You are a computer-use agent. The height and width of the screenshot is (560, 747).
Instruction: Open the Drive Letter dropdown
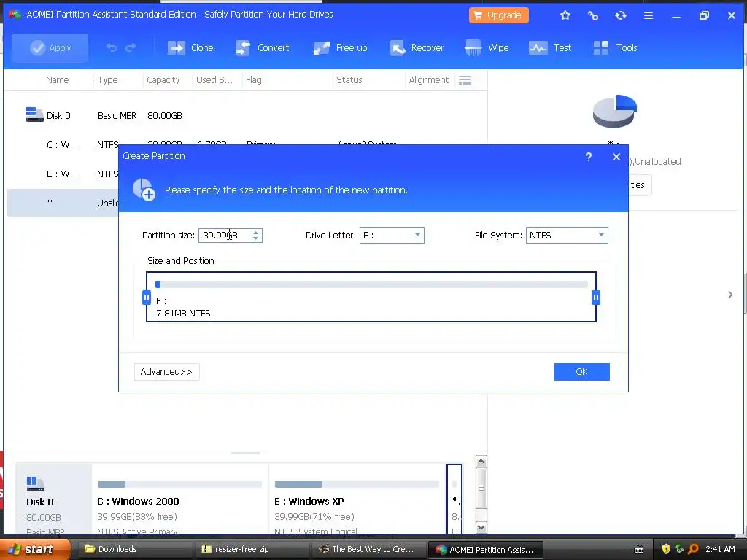pos(392,235)
